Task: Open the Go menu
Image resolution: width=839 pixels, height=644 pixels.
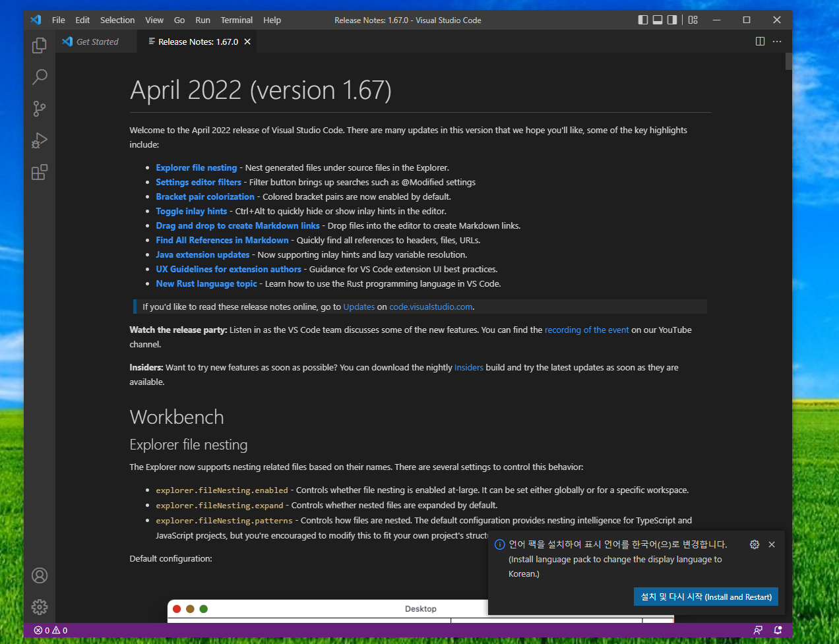Action: 179,20
